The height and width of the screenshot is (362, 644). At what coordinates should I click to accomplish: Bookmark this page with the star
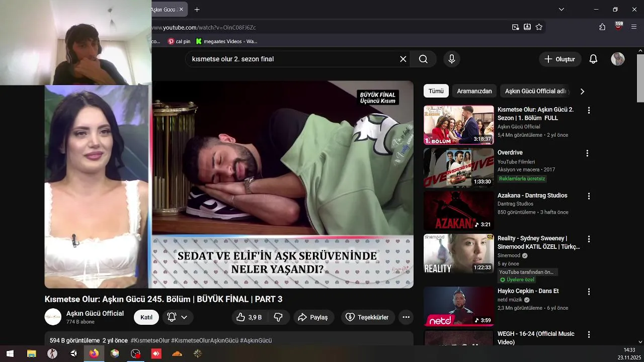tap(539, 27)
